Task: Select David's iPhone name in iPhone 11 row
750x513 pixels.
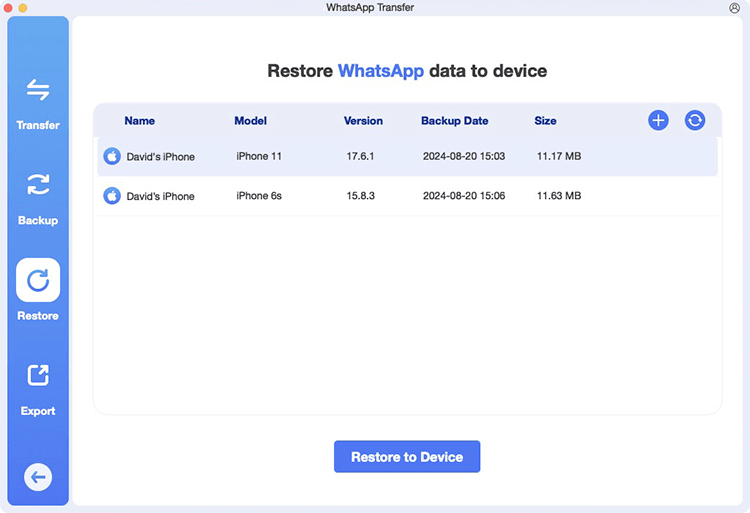Action: (160, 157)
